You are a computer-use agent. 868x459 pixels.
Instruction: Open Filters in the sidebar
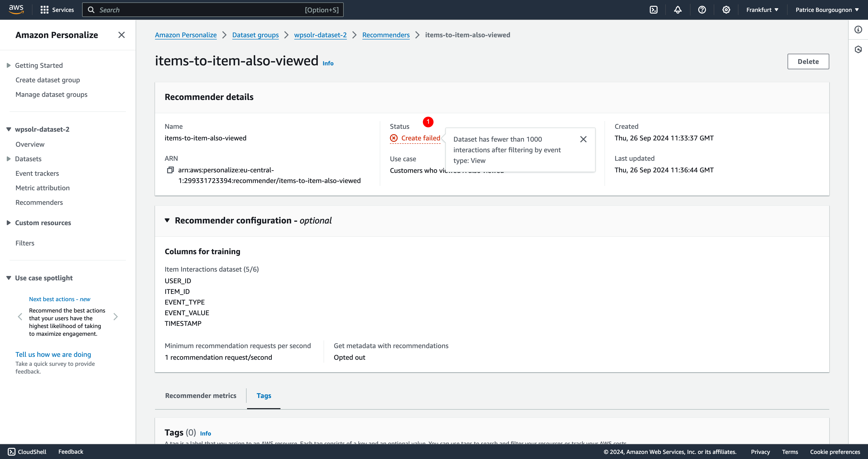(x=25, y=243)
